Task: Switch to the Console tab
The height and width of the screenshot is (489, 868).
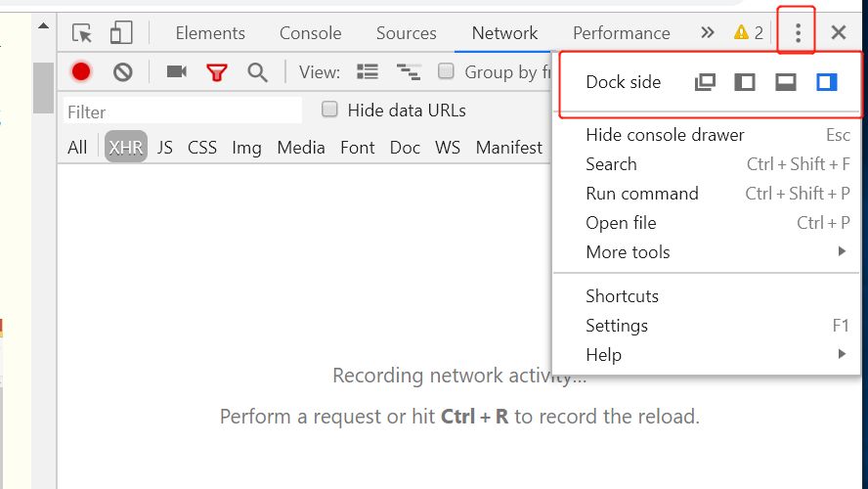Action: pos(310,33)
